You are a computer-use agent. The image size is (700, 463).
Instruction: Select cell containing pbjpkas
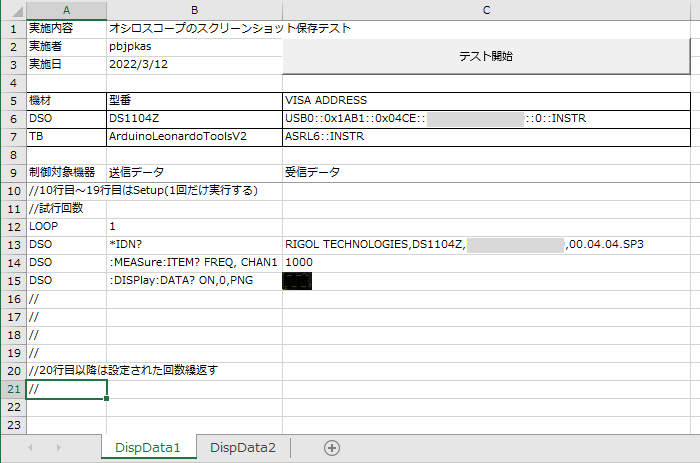(194, 47)
